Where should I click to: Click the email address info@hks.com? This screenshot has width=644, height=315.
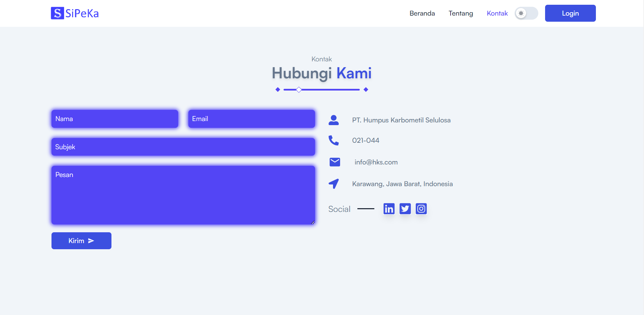(x=376, y=162)
